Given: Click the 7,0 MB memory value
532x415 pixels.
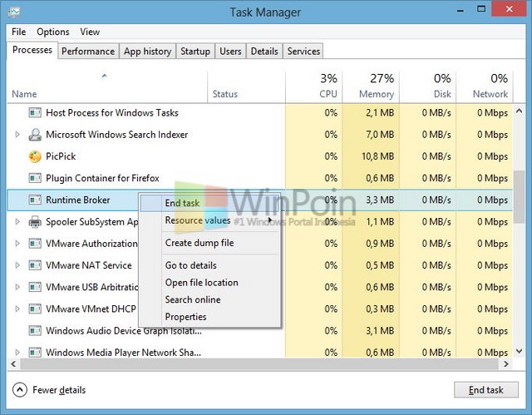Looking at the screenshot, I should point(380,135).
